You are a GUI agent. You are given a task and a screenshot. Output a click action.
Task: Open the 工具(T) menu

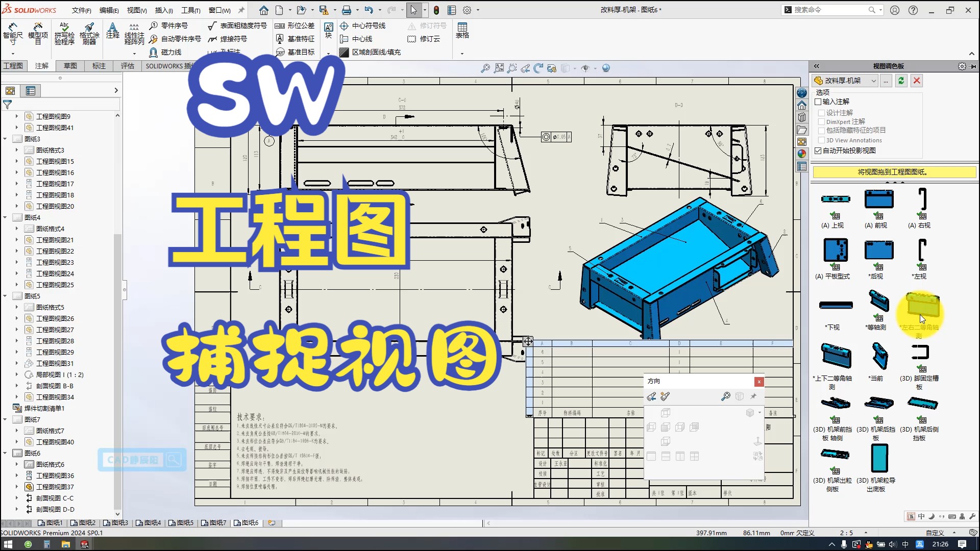click(191, 10)
